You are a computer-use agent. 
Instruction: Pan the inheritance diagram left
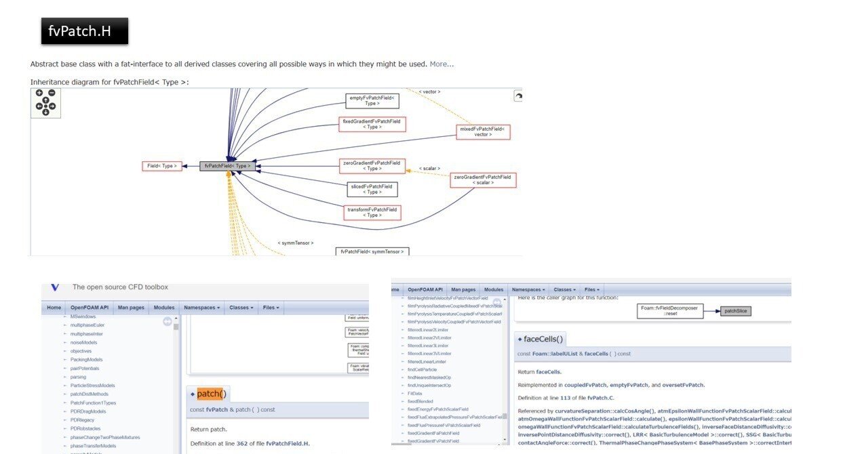click(x=39, y=106)
